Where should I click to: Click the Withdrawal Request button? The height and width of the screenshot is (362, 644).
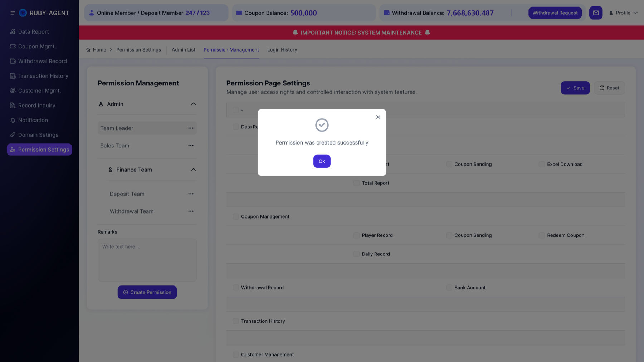coord(555,13)
